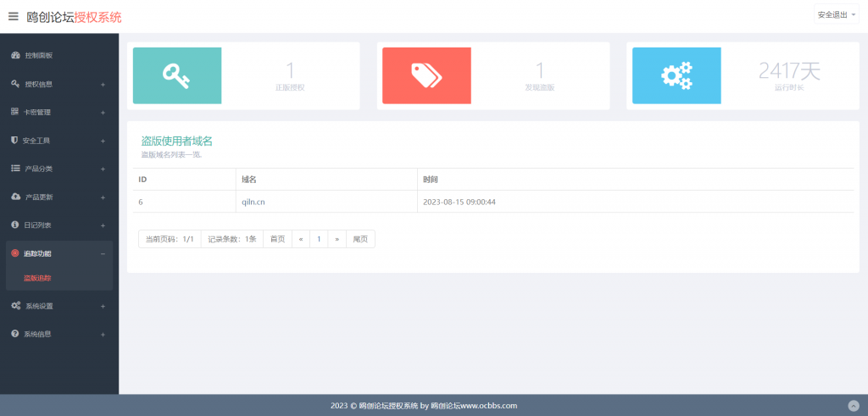This screenshot has height=416, width=868.
Task: Click the red circle icon beside 追踪功能
Action: click(x=15, y=253)
